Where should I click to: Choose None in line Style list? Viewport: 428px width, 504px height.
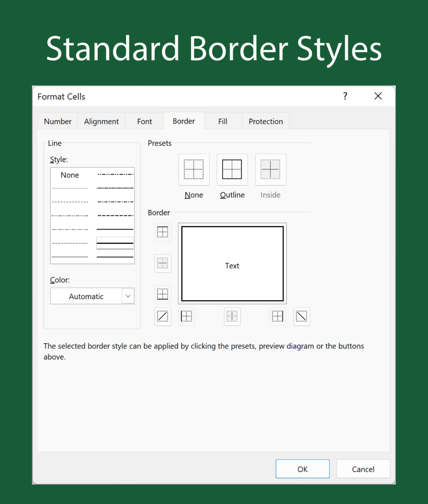[x=70, y=175]
